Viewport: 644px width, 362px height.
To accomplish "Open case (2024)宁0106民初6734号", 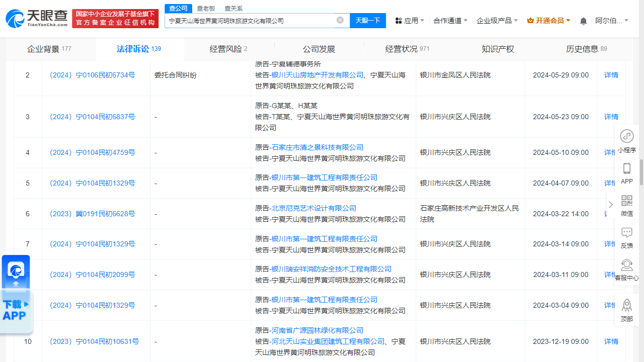I will pyautogui.click(x=92, y=75).
